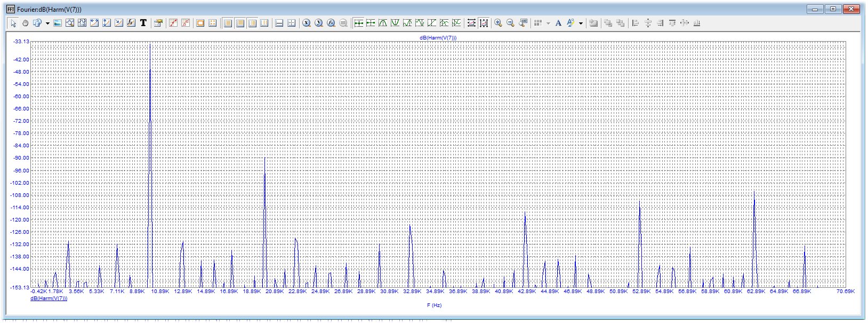Choose the fx Performance Tag tool
Viewport: 868px width, 323px height.
tap(131, 23)
